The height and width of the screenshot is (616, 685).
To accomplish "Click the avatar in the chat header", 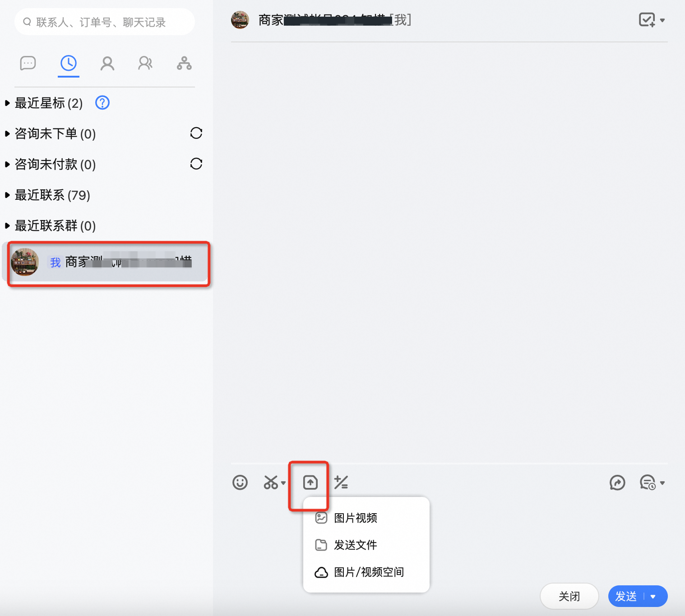I will click(240, 20).
